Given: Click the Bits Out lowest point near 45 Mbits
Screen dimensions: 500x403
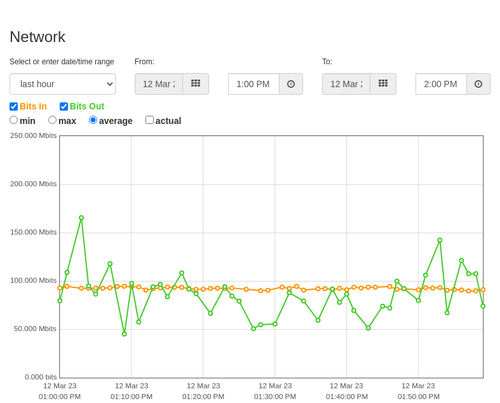Looking at the screenshot, I should coord(124,334).
